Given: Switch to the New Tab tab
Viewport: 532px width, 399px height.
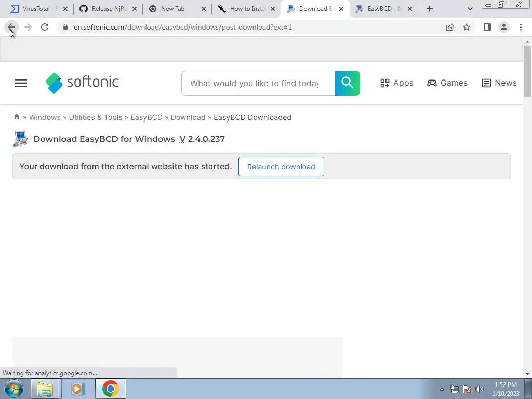Looking at the screenshot, I should click(x=173, y=9).
